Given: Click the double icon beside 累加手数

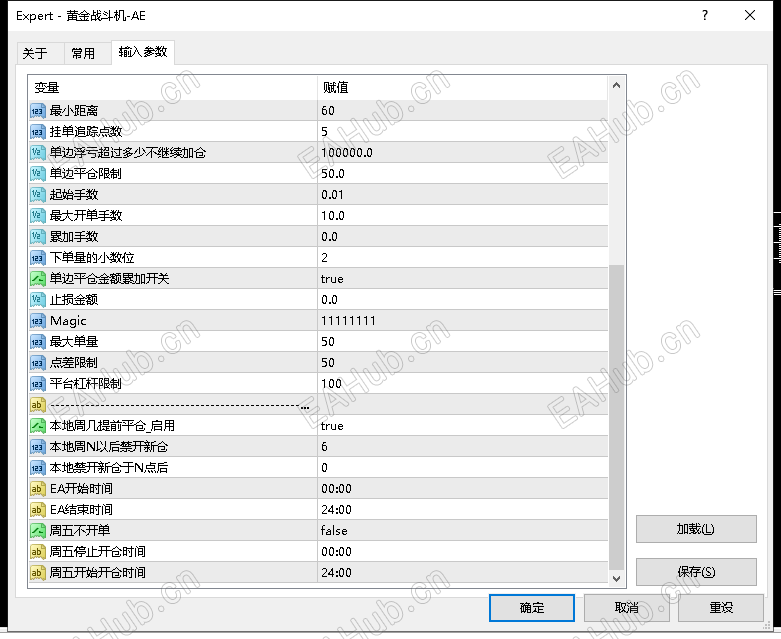Looking at the screenshot, I should point(38,237).
